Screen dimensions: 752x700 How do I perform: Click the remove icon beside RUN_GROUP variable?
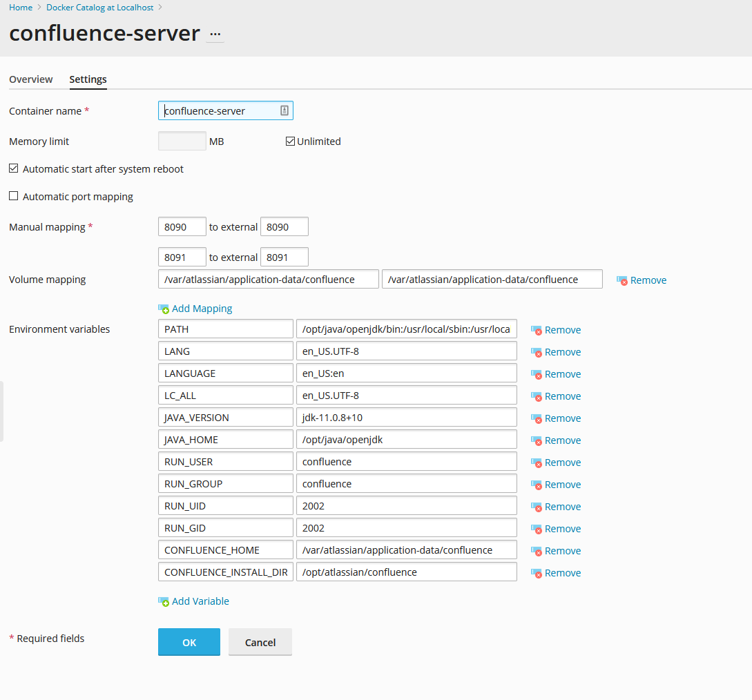(x=536, y=484)
